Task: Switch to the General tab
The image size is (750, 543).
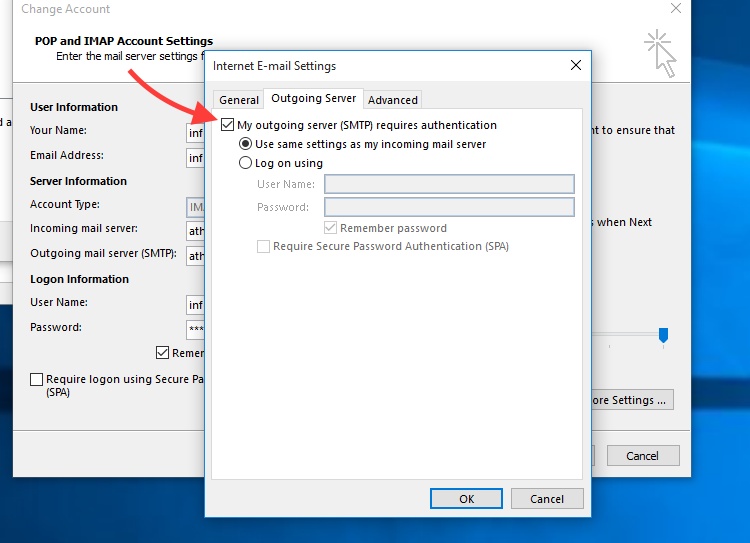Action: (239, 100)
